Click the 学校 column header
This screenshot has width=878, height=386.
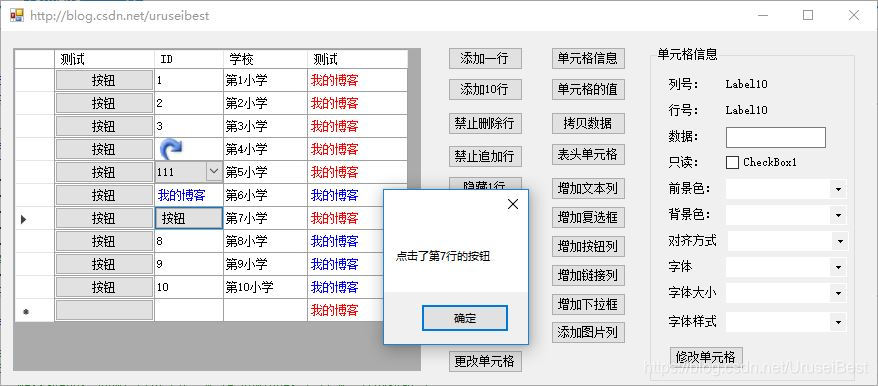click(x=265, y=59)
